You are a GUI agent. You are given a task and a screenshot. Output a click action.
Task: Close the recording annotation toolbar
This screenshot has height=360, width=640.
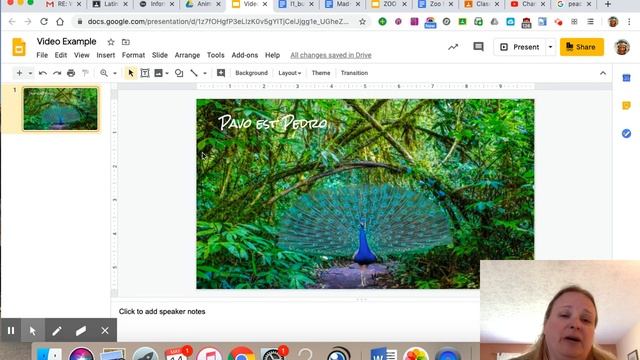[105, 331]
